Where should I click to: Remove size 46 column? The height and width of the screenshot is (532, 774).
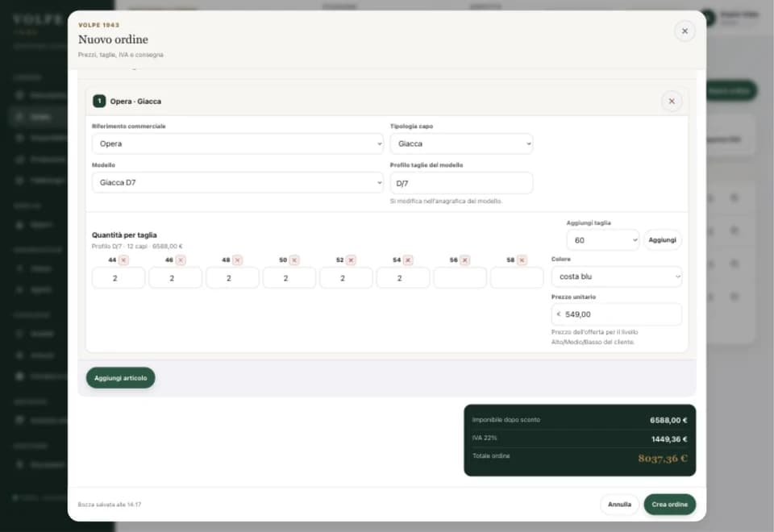point(181,260)
